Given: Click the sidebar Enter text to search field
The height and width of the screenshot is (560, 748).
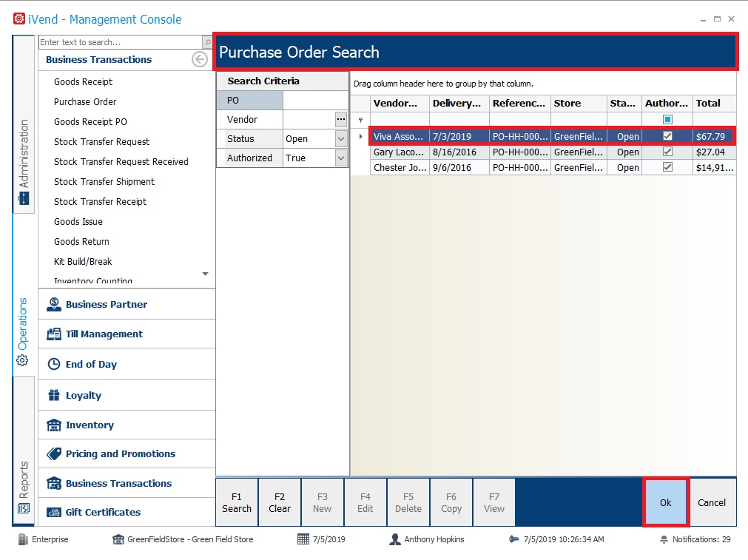Looking at the screenshot, I should click(121, 42).
